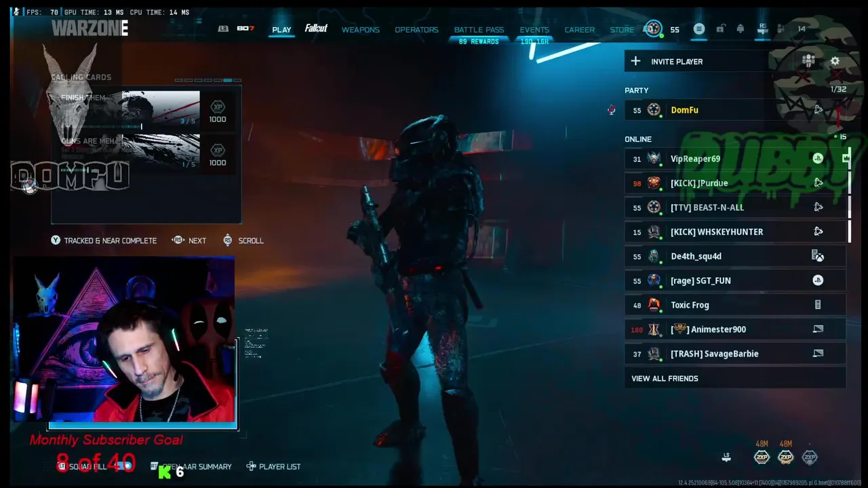
Task: Click the NEXT challenge prompt
Action: click(189, 241)
